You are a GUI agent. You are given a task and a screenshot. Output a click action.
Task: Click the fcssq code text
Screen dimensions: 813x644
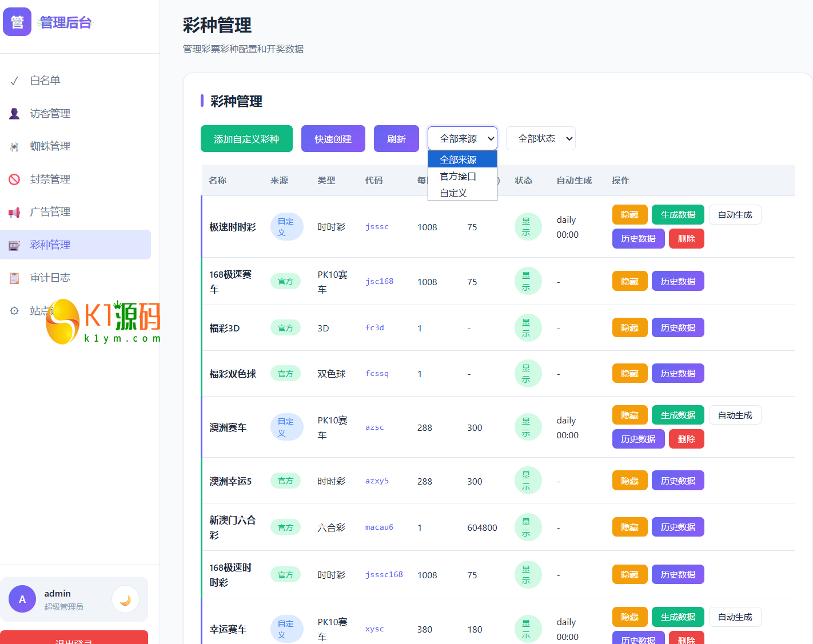[377, 374]
